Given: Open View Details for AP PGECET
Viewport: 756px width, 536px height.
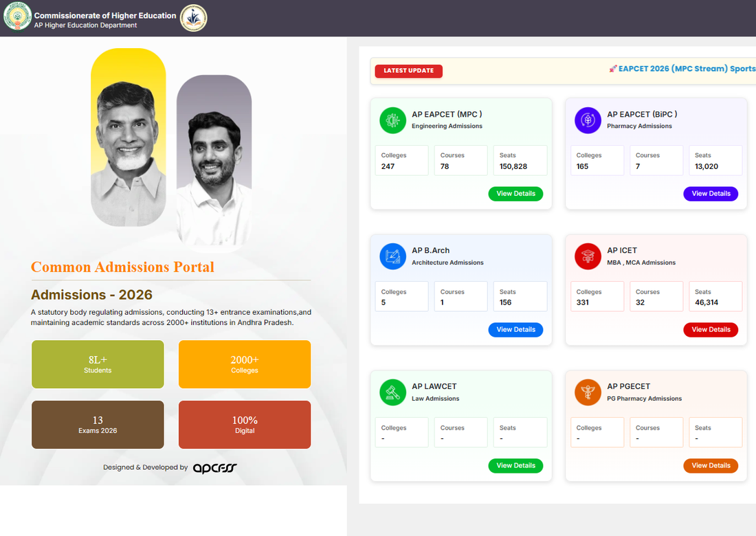Looking at the screenshot, I should tap(711, 466).
